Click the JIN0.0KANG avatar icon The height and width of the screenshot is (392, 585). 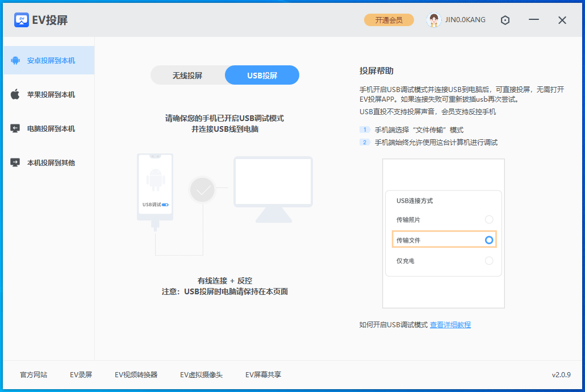(x=433, y=19)
